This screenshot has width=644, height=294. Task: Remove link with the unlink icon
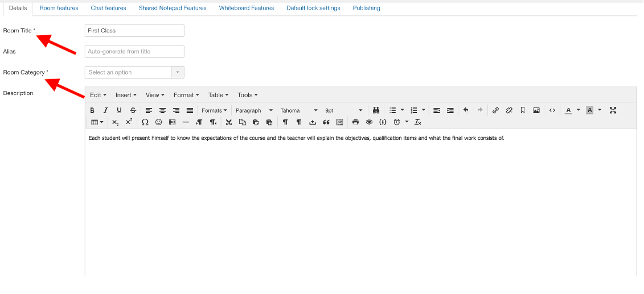509,110
